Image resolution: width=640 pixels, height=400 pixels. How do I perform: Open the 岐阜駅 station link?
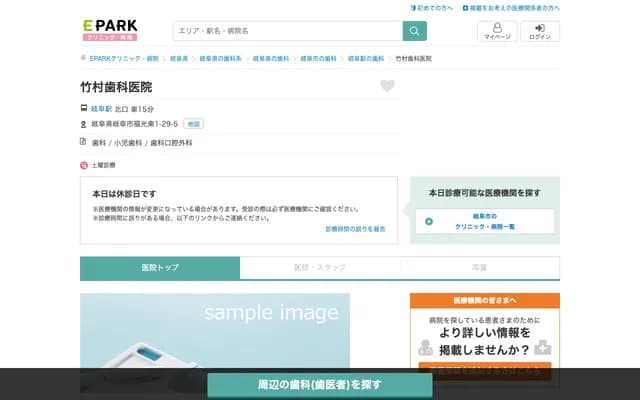coord(102,108)
